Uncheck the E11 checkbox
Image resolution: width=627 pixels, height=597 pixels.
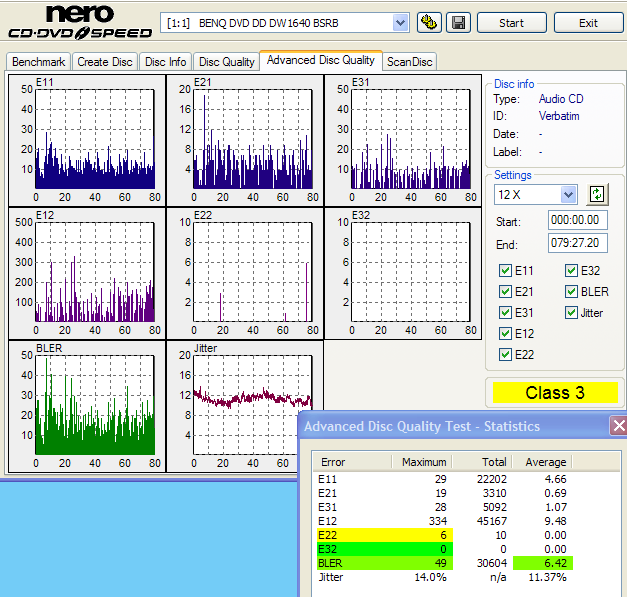505,270
